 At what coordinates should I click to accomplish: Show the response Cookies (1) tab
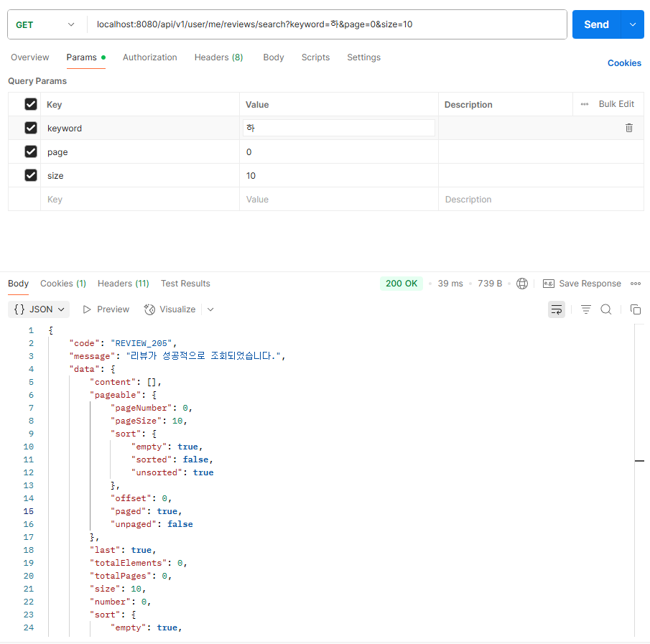(63, 284)
